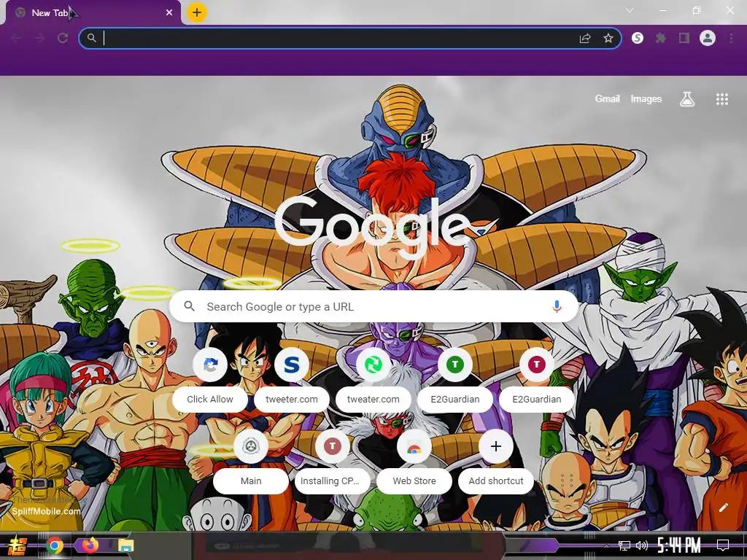Image resolution: width=747 pixels, height=560 pixels.
Task: Select the New Tab tab
Action: (x=93, y=13)
